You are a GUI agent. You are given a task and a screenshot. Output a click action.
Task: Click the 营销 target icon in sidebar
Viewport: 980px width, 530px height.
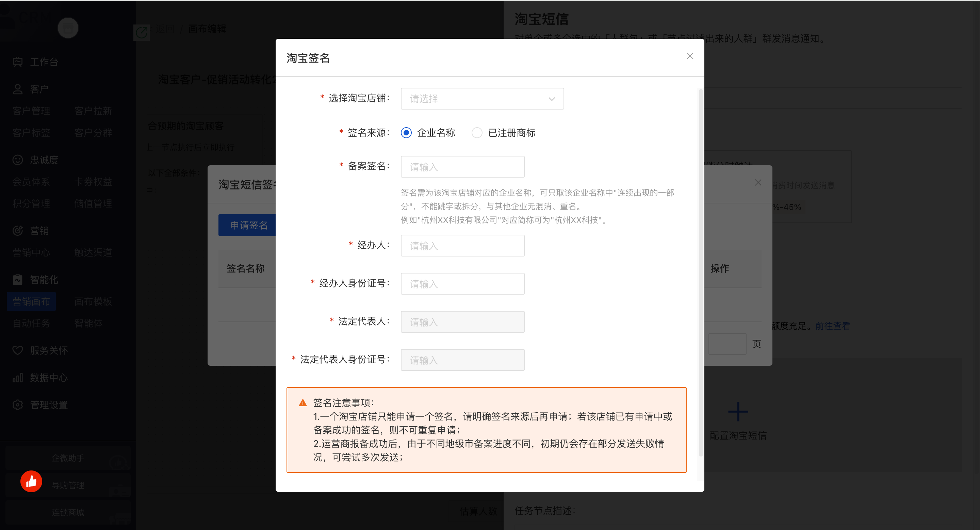point(17,231)
